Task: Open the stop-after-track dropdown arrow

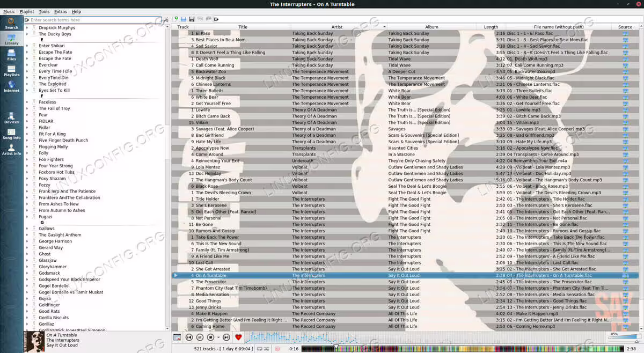Action: tap(218, 337)
